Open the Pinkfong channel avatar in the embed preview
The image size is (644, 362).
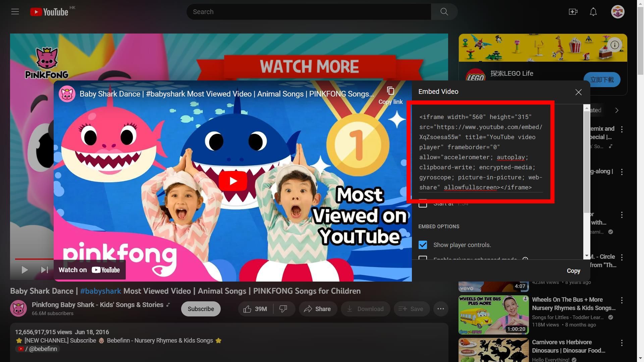tap(67, 94)
